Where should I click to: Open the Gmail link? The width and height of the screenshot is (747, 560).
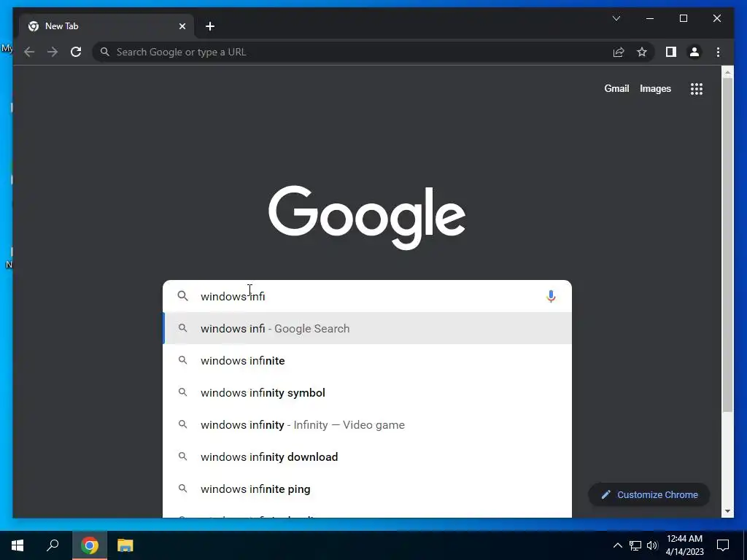[616, 88]
